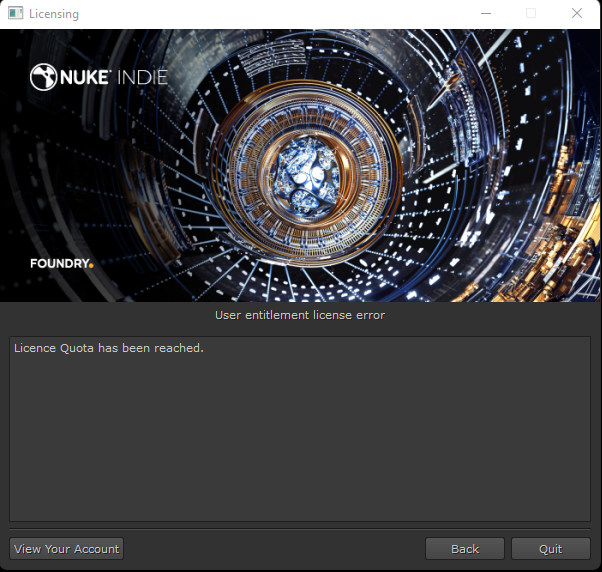Click the "Licensing" title bar text
This screenshot has width=602, height=572.
tap(54, 14)
